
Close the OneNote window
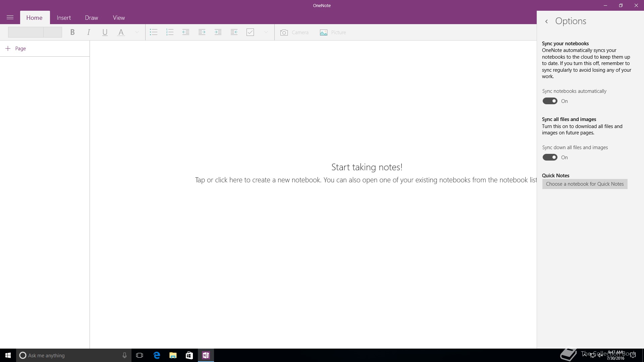coord(636,5)
